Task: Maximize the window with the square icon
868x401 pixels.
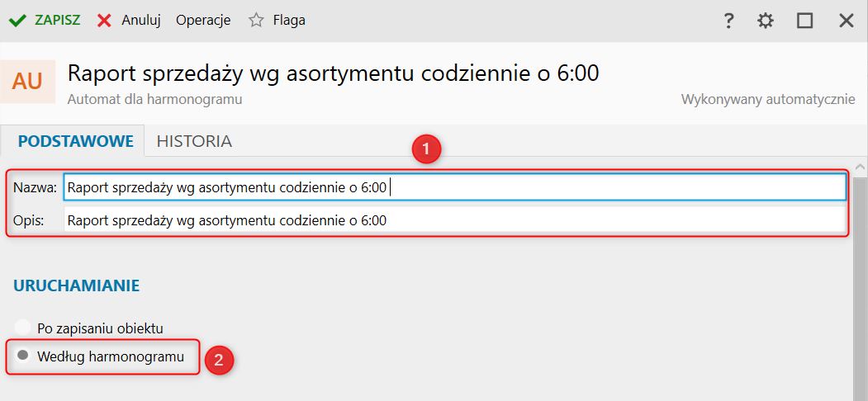Action: (804, 21)
